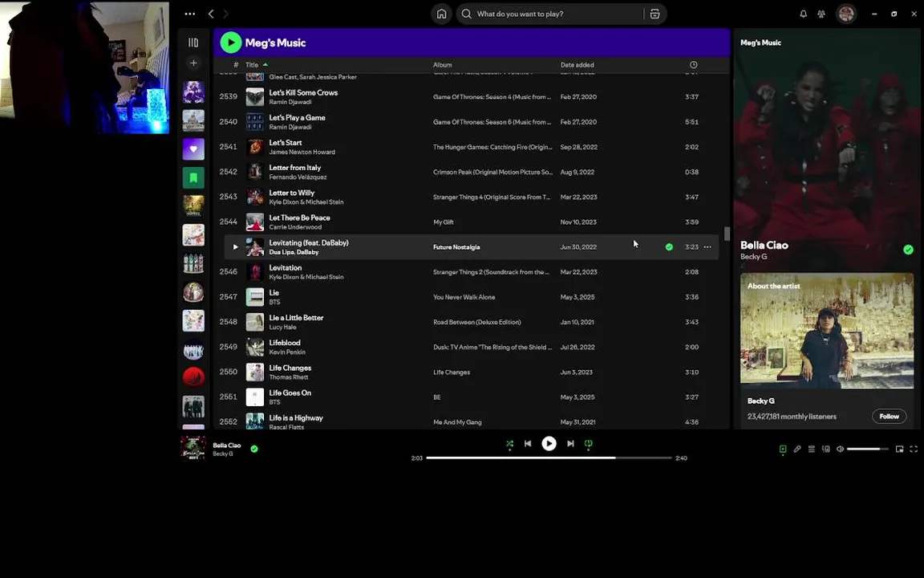Open the Friend Activity icon
The width and height of the screenshot is (924, 578).
(x=821, y=14)
